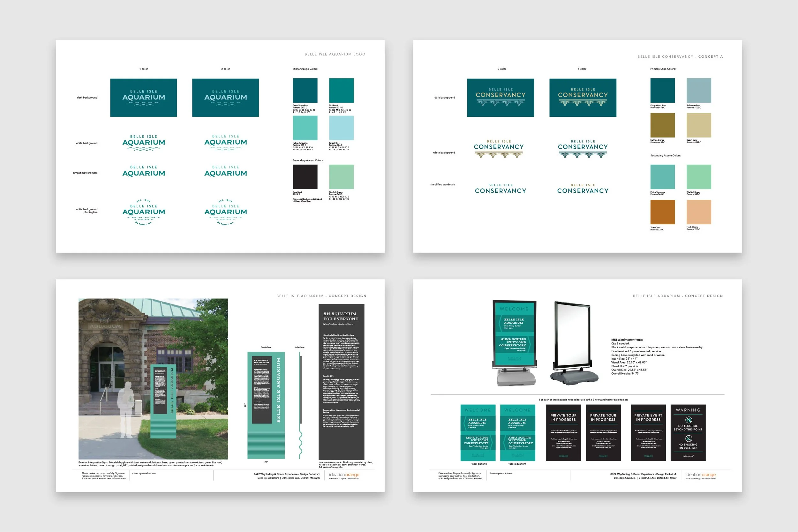Select 1-color simplified Aquarium wordmark
This screenshot has width=798, height=532.
[144, 171]
